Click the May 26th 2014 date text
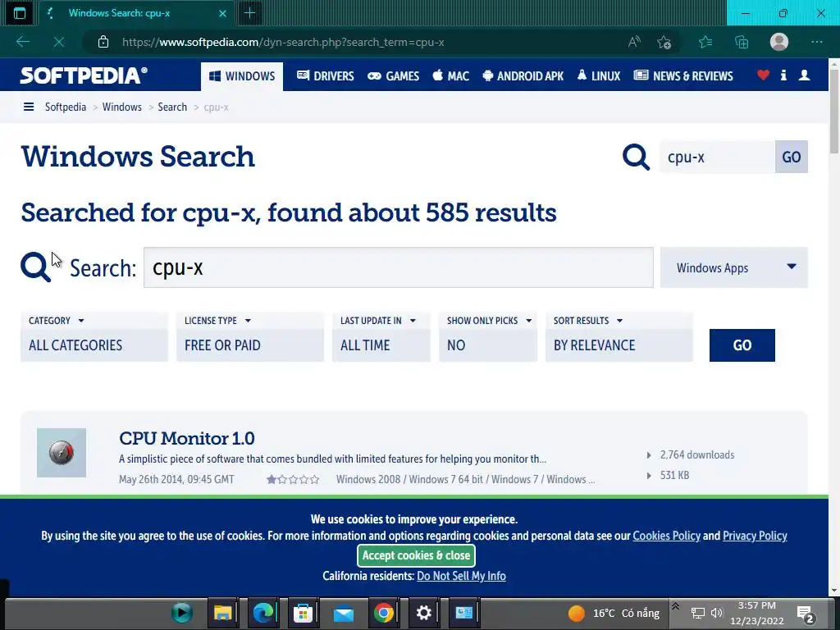Image resolution: width=840 pixels, height=630 pixels. point(176,479)
